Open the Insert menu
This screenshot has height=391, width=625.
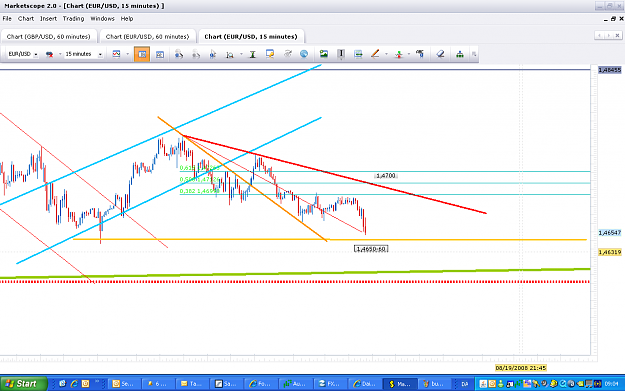click(48, 19)
